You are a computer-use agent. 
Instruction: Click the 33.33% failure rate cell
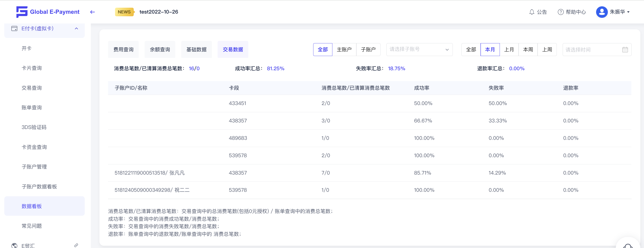[498, 121]
